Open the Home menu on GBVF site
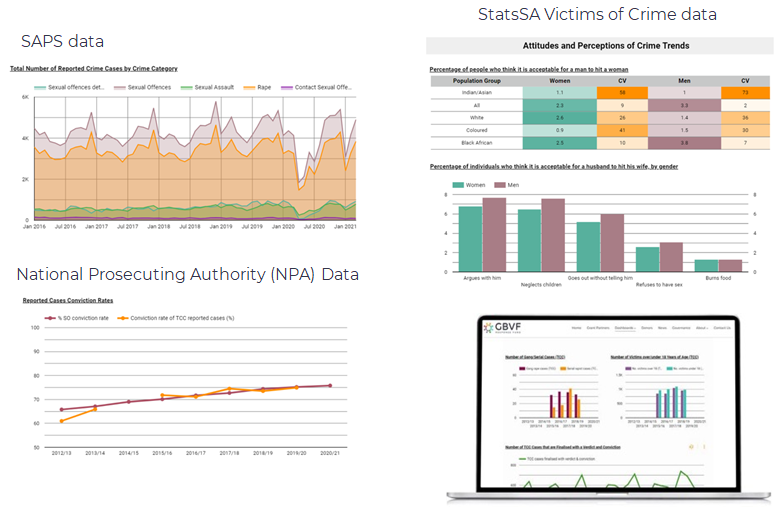Screen dimensions: 784x507 (577, 328)
